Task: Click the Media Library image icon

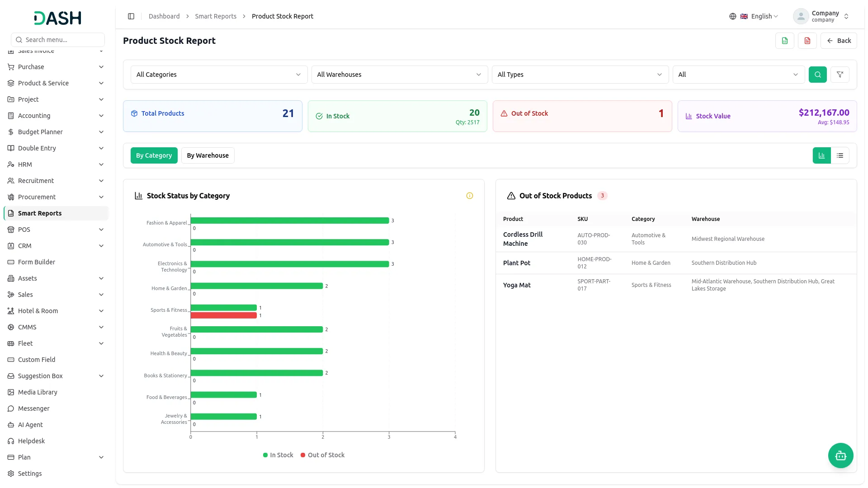Action: click(11, 392)
